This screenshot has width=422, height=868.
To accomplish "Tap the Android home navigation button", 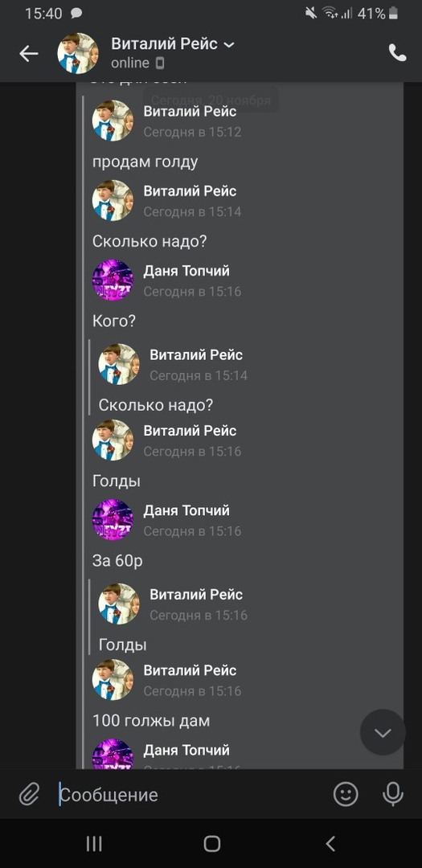I will pyautogui.click(x=211, y=844).
